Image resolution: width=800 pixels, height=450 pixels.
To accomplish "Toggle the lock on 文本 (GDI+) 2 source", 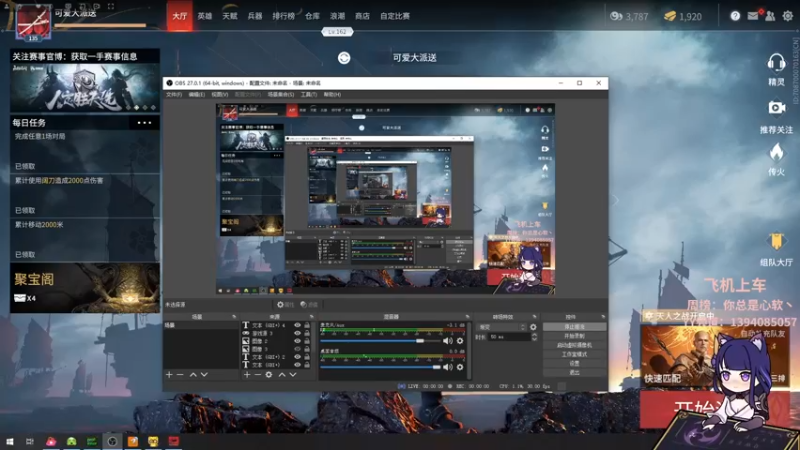I will pyautogui.click(x=307, y=357).
